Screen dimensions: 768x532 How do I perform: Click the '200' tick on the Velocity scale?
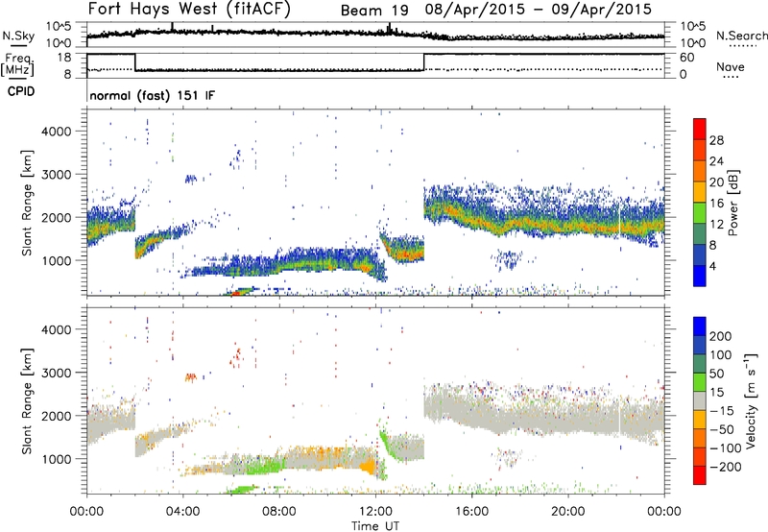tap(720, 336)
